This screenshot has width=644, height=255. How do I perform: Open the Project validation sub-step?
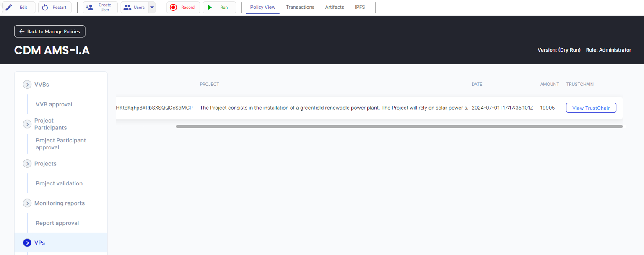(59, 183)
